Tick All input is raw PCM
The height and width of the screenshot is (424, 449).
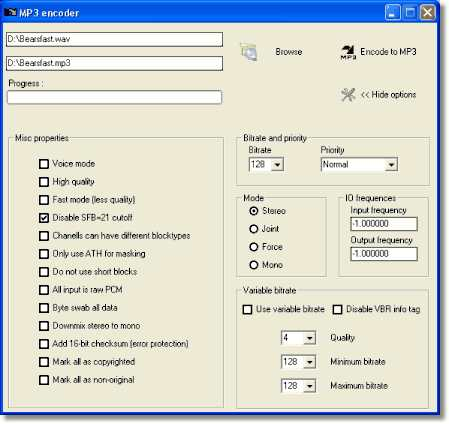44,290
